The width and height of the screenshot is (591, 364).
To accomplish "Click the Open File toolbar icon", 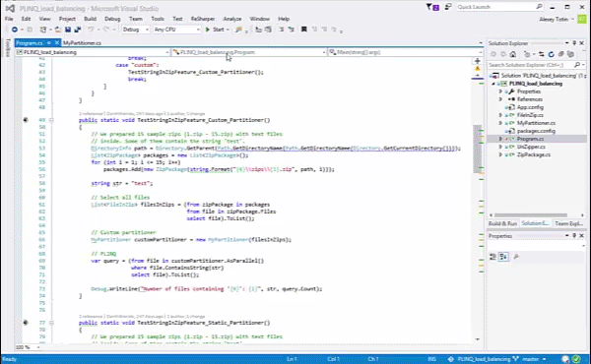I will point(58,30).
